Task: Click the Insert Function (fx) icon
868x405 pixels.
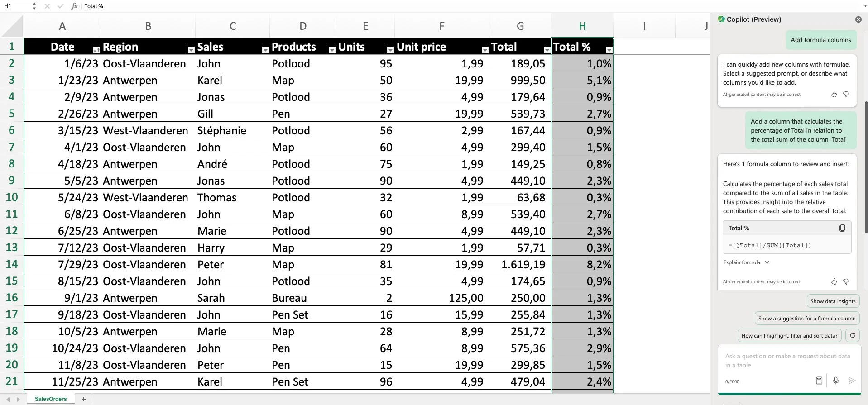Action: 74,6
